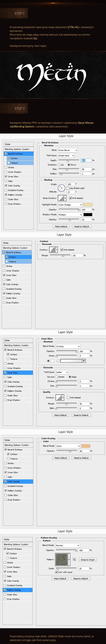Click the Snap to Origin button
This screenshot has height=644, width=106.
(x=88, y=560)
